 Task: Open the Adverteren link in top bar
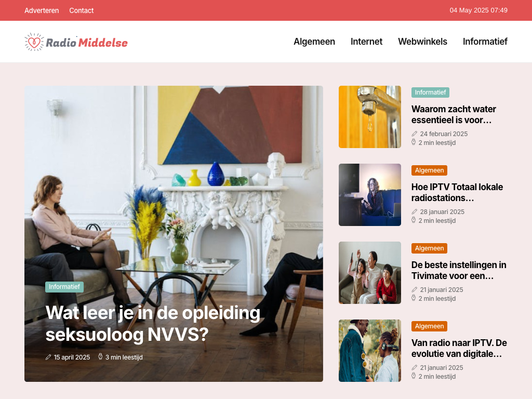42,10
